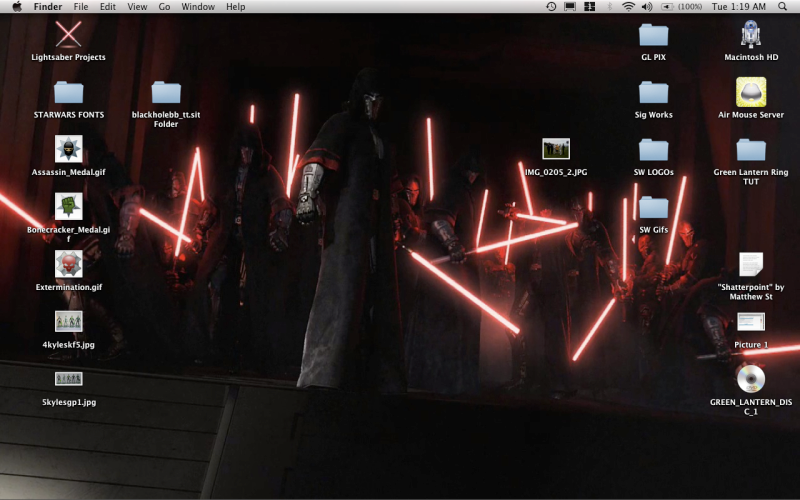
Task: Select the Picture 1 screenshot thumbnail
Action: click(x=751, y=322)
